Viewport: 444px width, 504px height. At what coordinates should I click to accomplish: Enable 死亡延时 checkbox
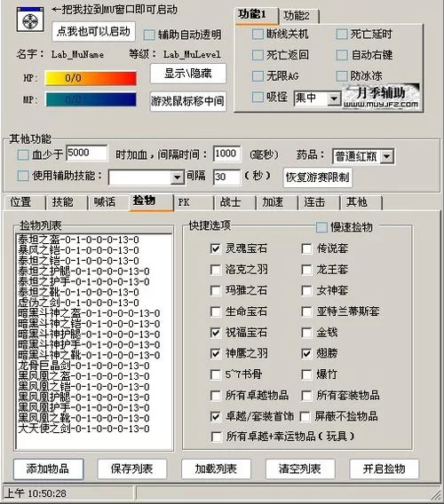(342, 34)
